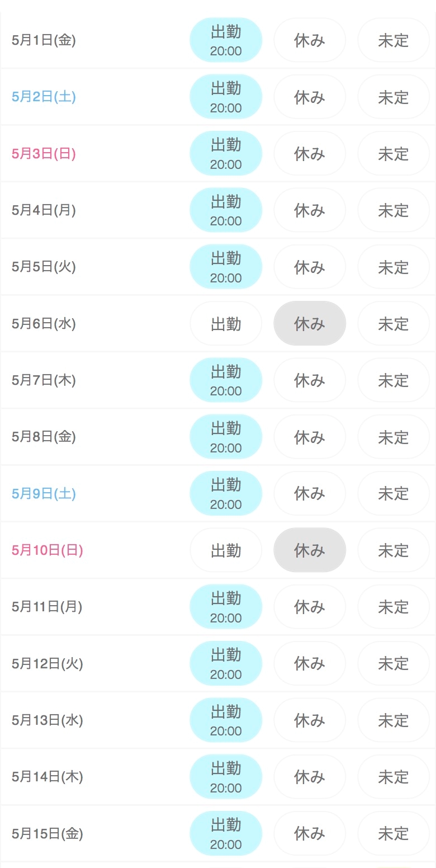Switch 5月6日(水) to 出勤
The width and height of the screenshot is (436, 868).
(x=226, y=323)
